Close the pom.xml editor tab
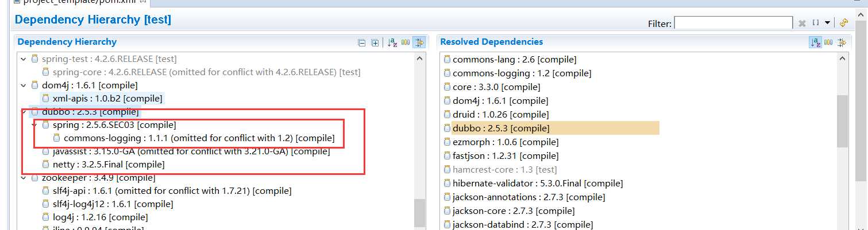 [x=143, y=2]
